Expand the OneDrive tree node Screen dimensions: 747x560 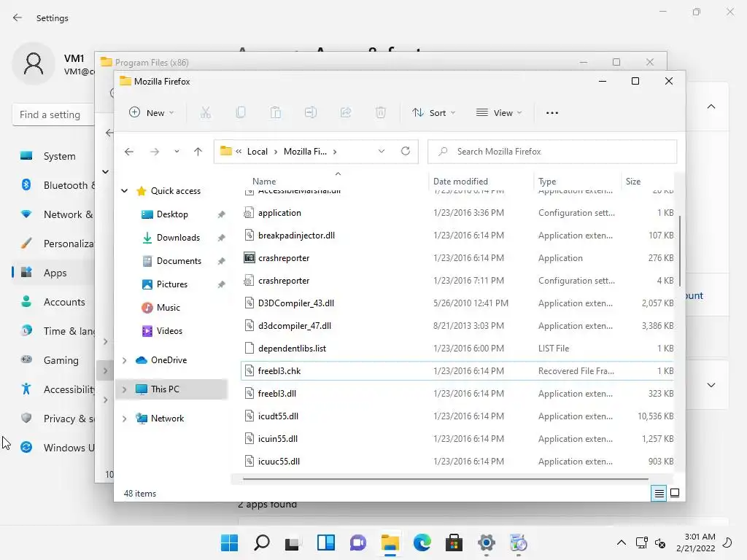(124, 360)
